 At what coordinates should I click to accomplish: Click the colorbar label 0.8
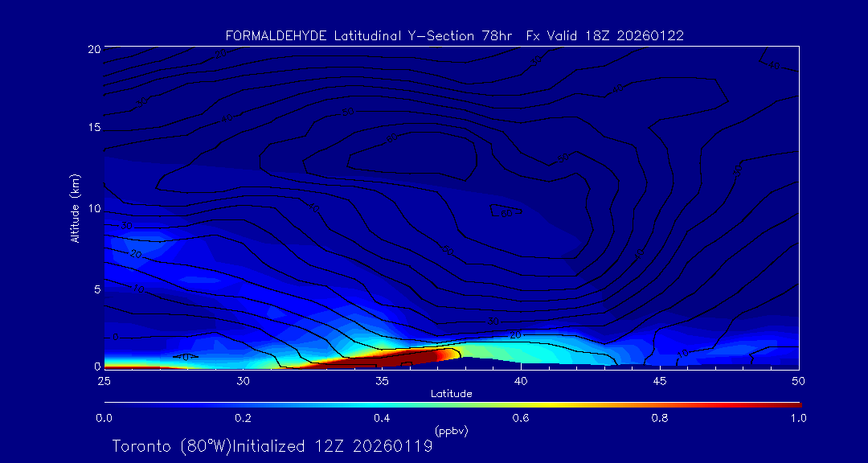660,418
